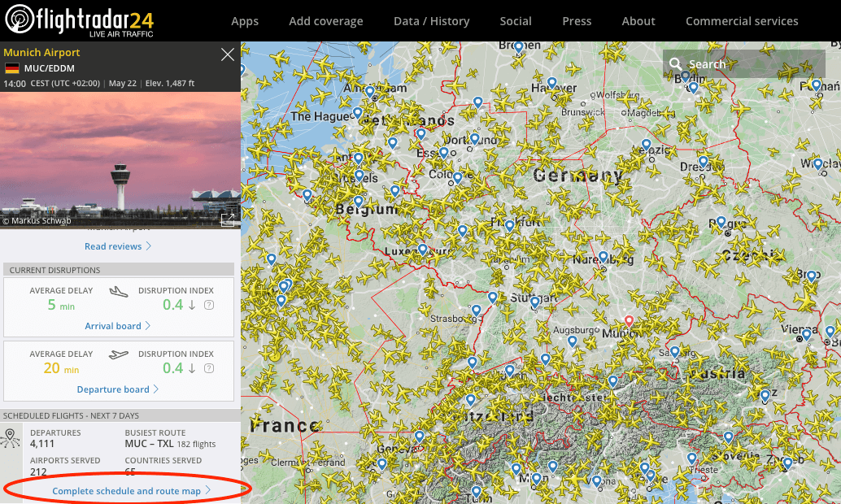Select the Dresden airport pin
Image resolution: width=841 pixels, height=504 pixels.
tap(704, 162)
